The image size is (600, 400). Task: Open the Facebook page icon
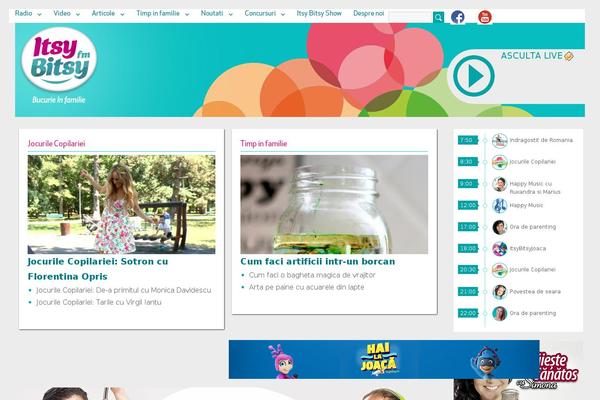click(x=457, y=17)
